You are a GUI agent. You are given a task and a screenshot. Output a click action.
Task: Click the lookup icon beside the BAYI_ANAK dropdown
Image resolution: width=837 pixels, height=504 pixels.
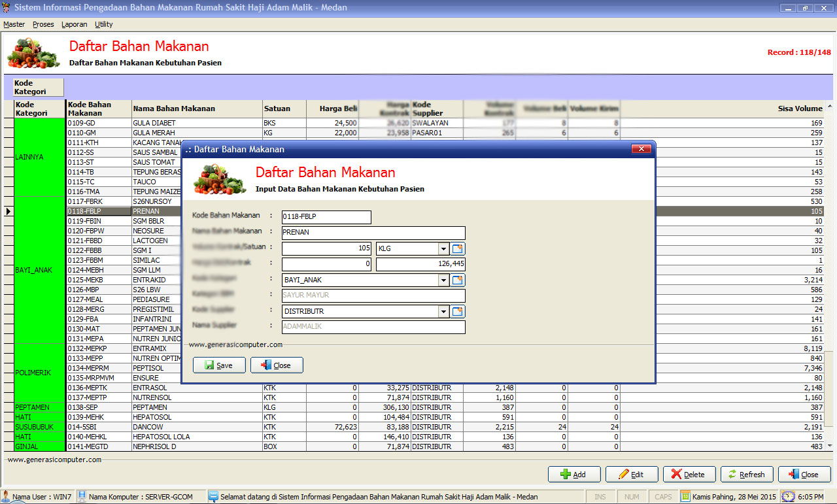pyautogui.click(x=458, y=280)
